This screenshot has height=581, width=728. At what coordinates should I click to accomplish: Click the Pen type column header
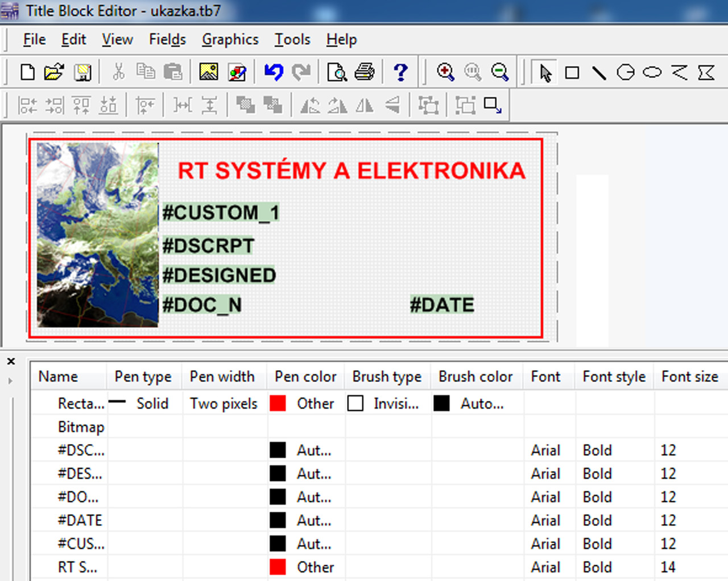click(x=144, y=376)
